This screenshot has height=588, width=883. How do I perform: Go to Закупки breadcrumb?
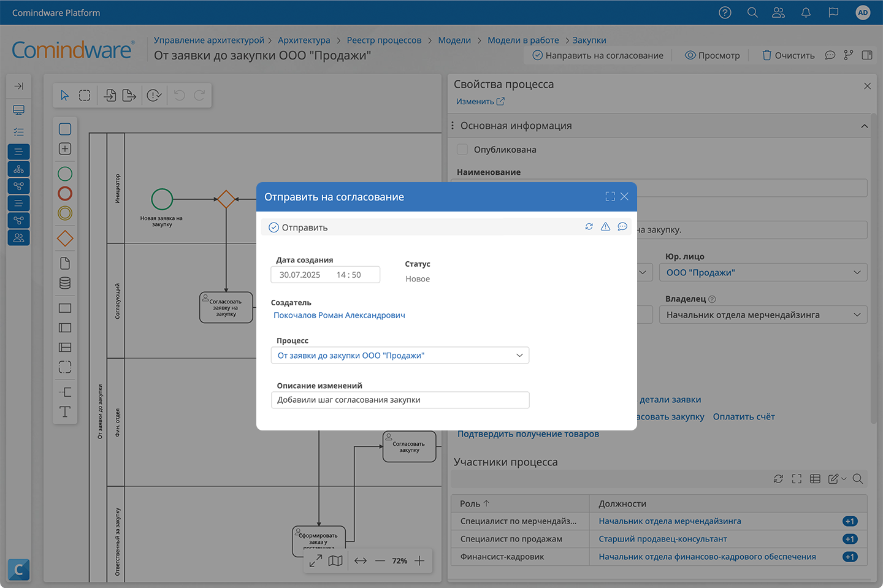point(589,40)
